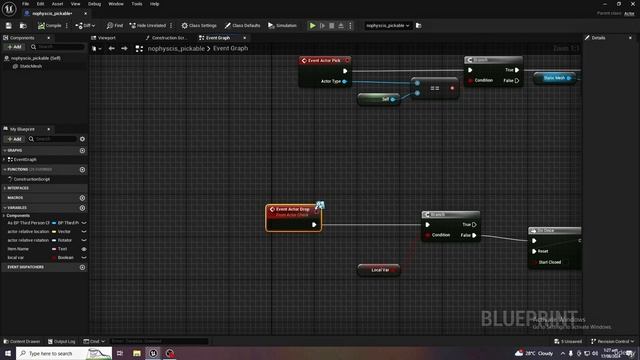Viewport: 640px width, 360px height.
Task: Navigate back in graph history
Action: (111, 49)
